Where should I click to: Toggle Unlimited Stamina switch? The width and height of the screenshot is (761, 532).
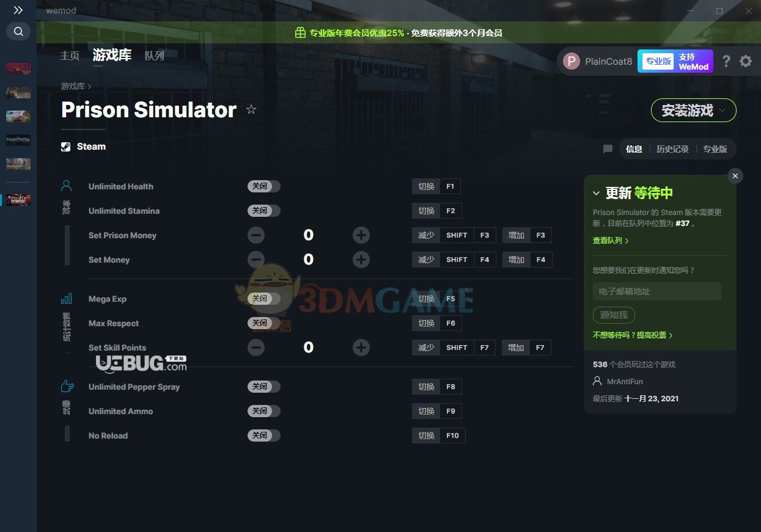(x=264, y=211)
